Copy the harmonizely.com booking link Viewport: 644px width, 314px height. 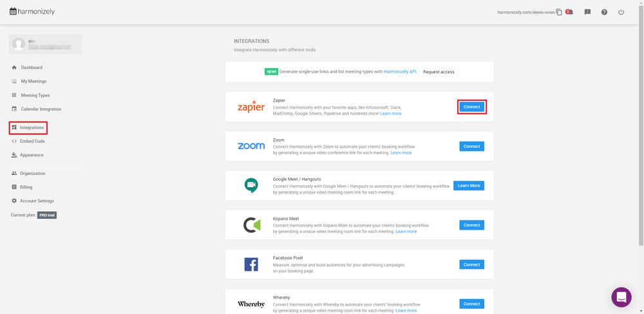tap(559, 12)
